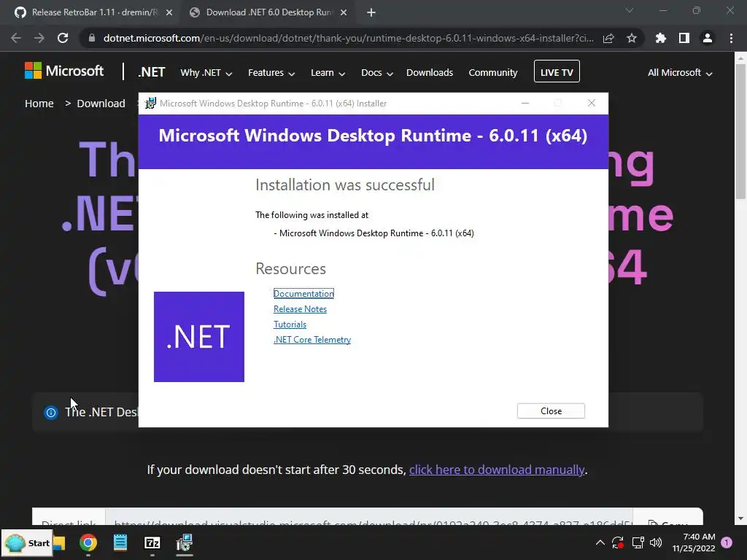Close the Release RetroBar tab

(x=169, y=12)
